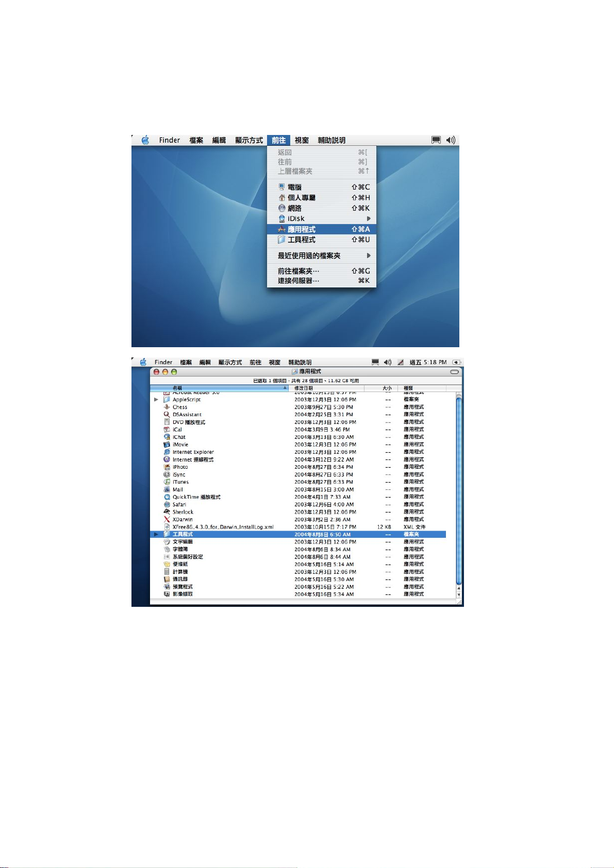Click the iPhoto icon
The height and width of the screenshot is (868, 614).
coord(167,467)
